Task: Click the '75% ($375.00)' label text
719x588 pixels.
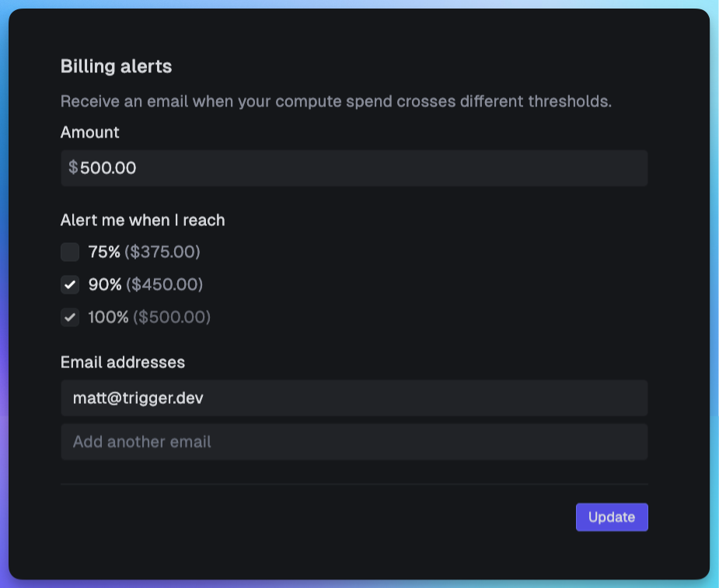Action: pos(144,252)
